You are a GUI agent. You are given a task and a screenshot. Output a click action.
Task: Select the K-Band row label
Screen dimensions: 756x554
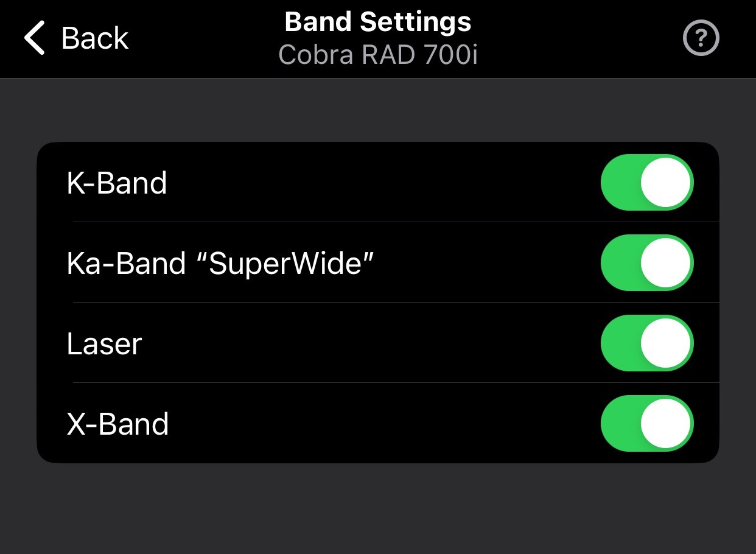point(117,183)
